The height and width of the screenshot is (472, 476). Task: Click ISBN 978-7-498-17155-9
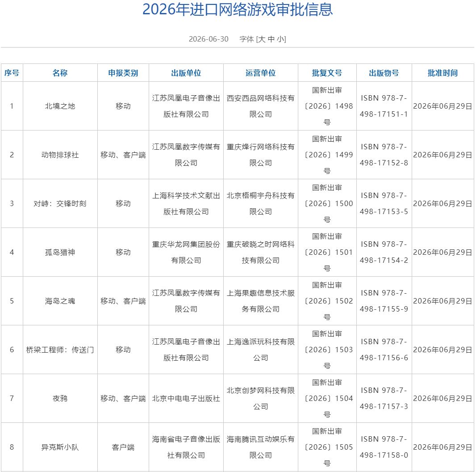coord(384,301)
